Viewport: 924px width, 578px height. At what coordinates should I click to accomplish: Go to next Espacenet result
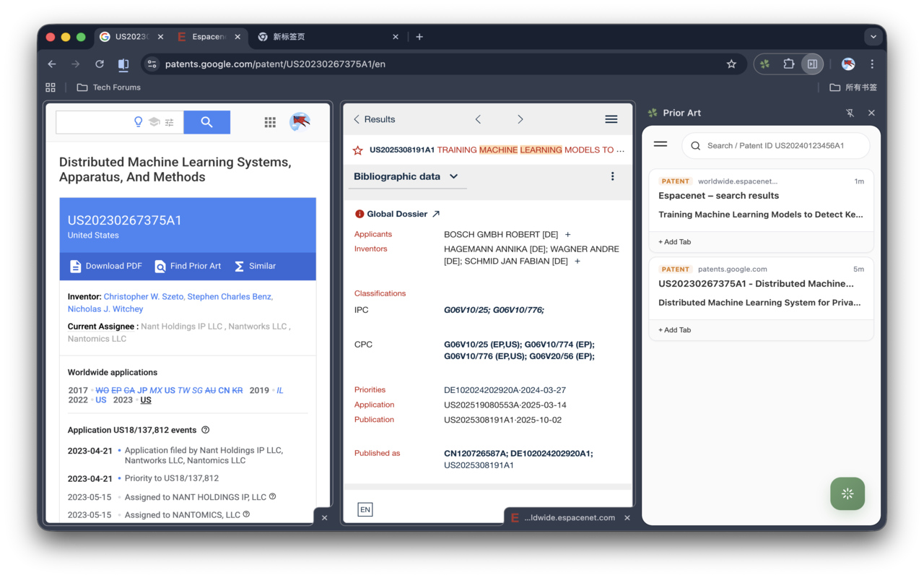520,119
